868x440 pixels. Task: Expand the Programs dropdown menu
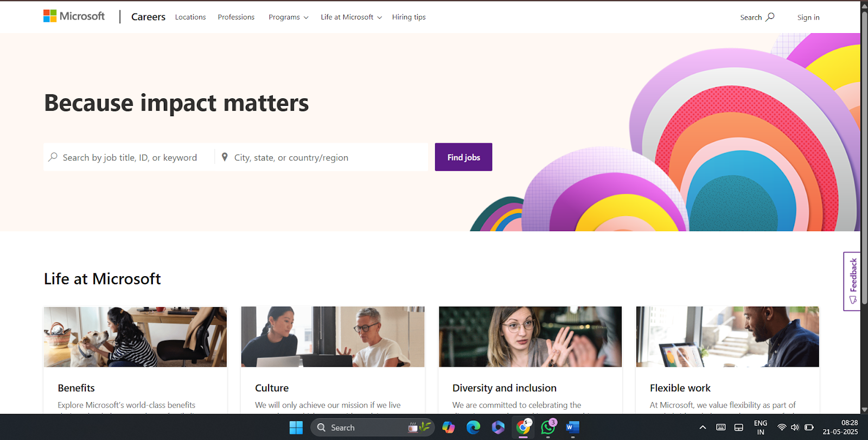click(x=289, y=17)
